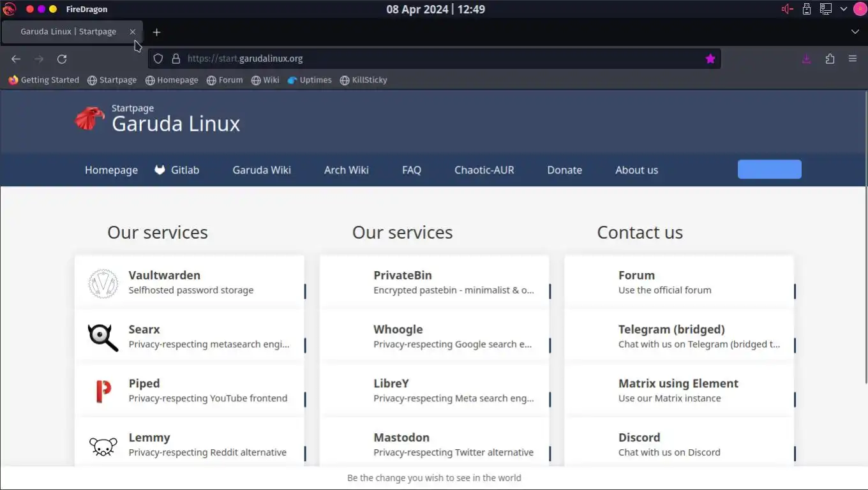This screenshot has height=490, width=868.
Task: Click the Garuda eagle logo on the Startpage
Action: pyautogui.click(x=89, y=118)
